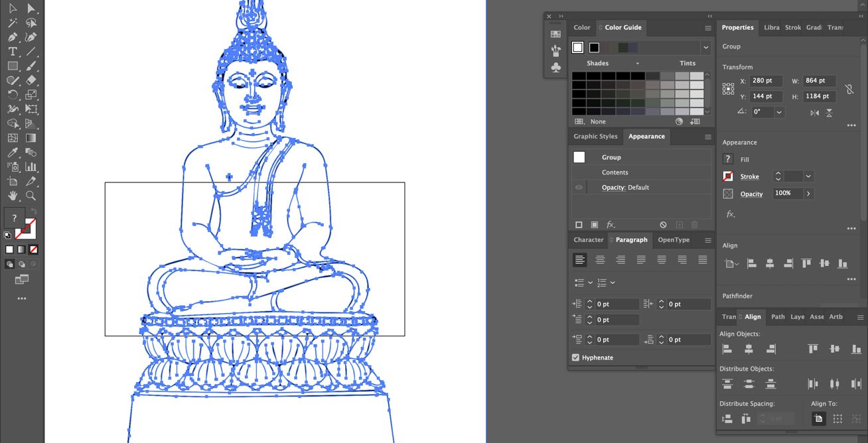Open the Stroke weight dropdown

pos(808,176)
